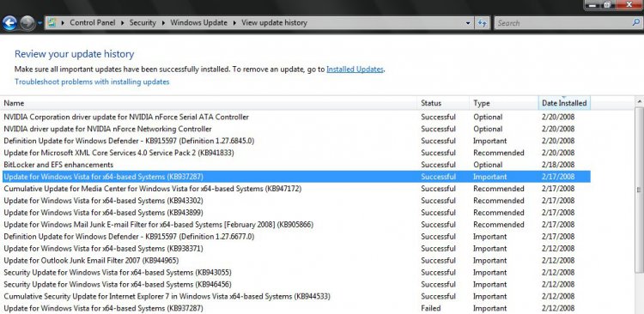
Task: Select Microsoft XML Core Services KB941833 row
Action: (295, 153)
